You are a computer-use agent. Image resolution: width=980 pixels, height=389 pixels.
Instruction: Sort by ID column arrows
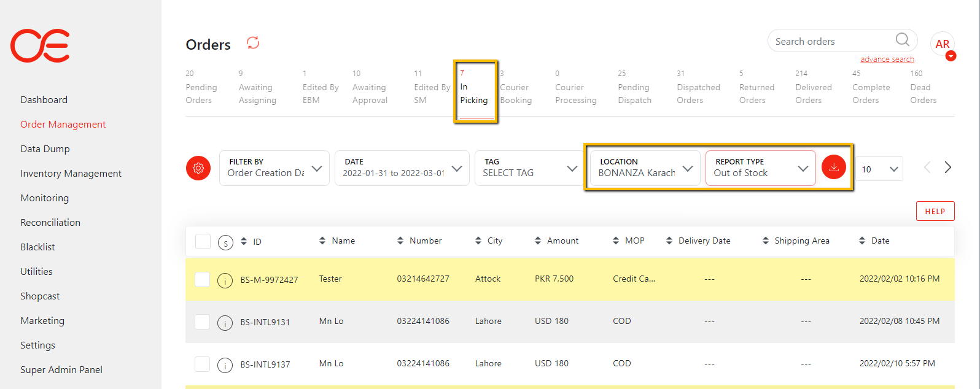(244, 241)
